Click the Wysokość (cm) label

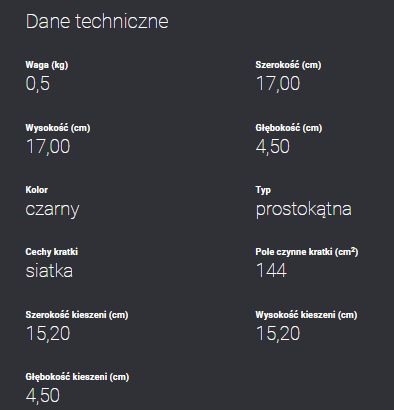tap(58, 128)
